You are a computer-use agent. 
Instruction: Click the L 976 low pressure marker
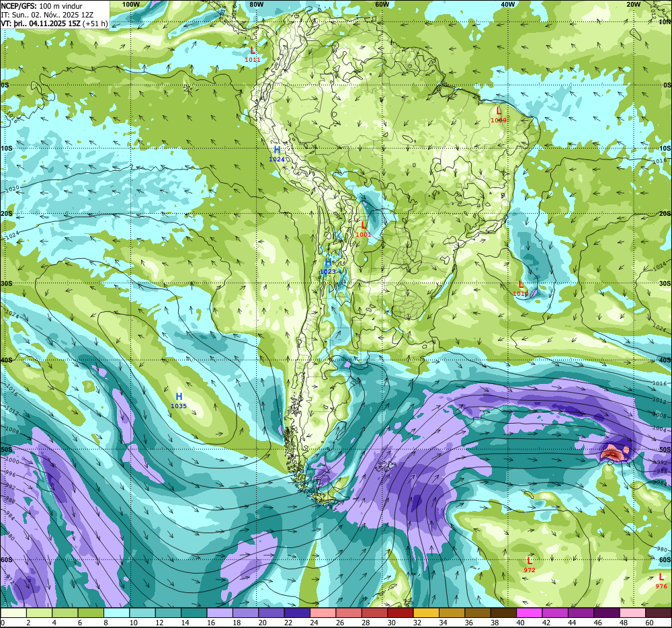click(661, 582)
